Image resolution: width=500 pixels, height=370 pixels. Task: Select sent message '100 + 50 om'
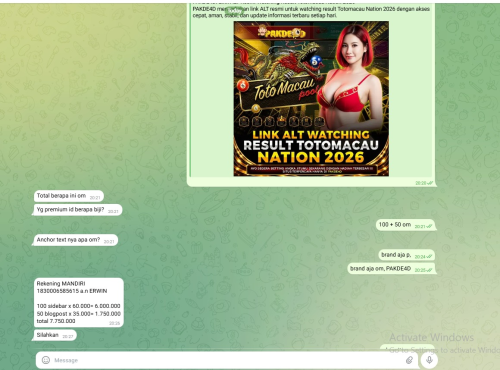point(406,225)
